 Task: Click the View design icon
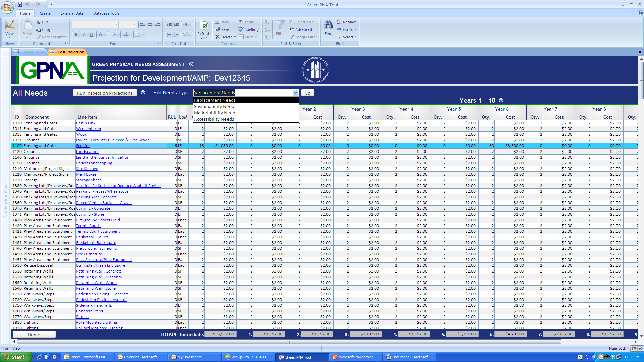coord(9,25)
